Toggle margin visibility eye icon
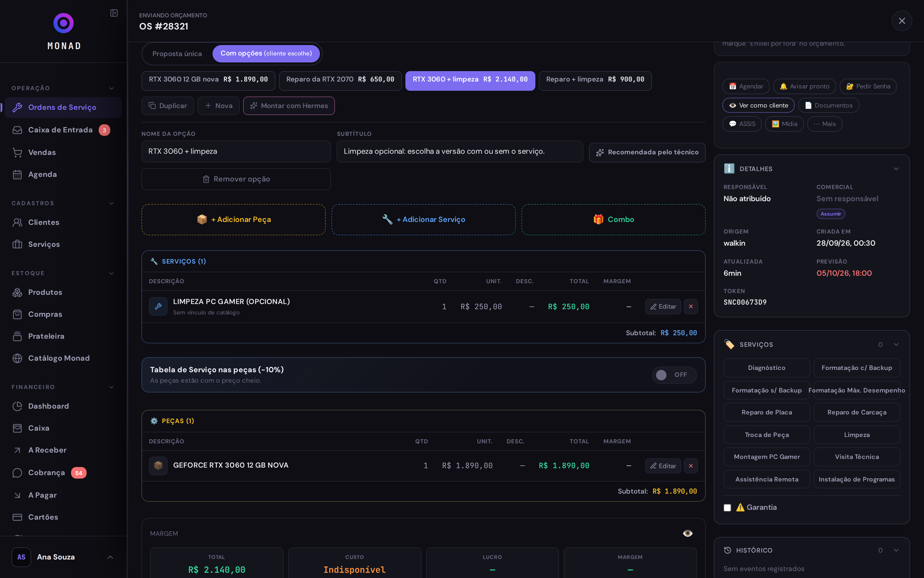The height and width of the screenshot is (578, 924). pos(688,533)
